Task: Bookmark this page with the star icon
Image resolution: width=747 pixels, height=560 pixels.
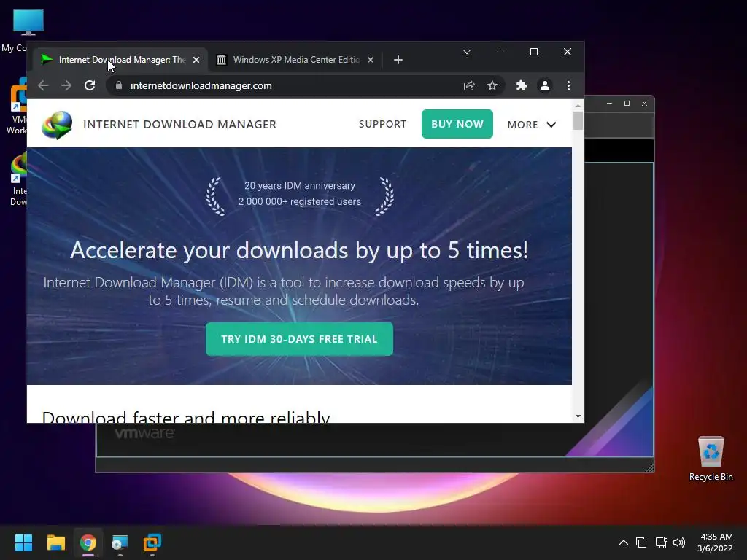Action: 492,86
